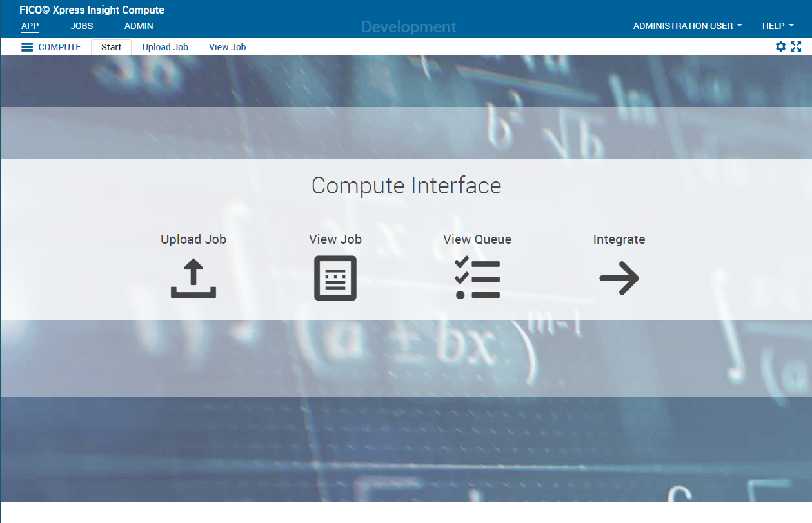This screenshot has height=523, width=812.
Task: Click the View Job text label in the center panel
Action: [x=335, y=239]
